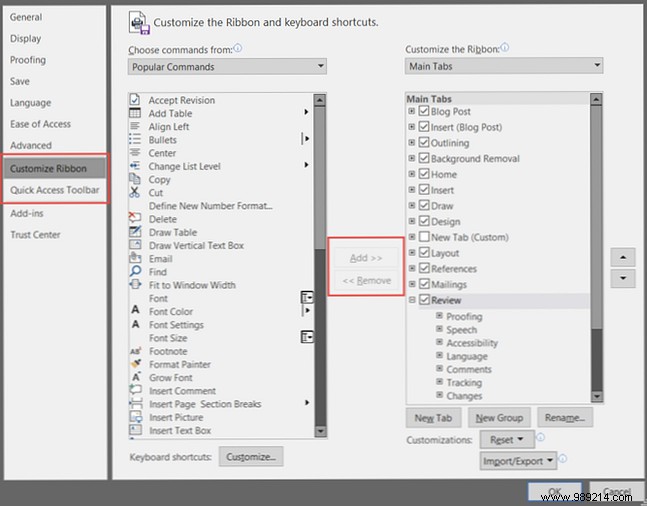
Task: Click Customize... keyboard shortcuts button
Action: [251, 457]
